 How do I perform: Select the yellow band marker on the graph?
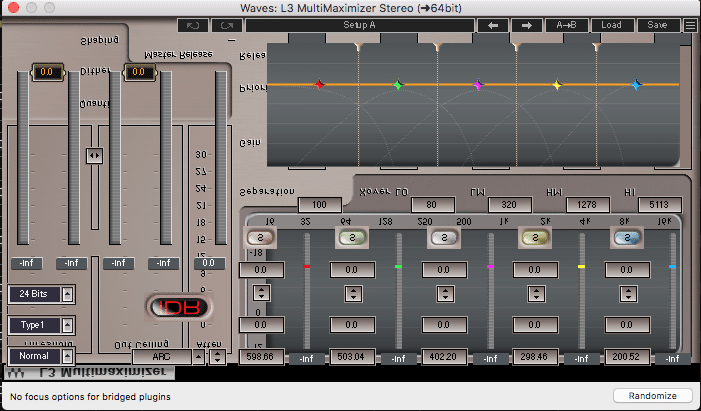557,84
